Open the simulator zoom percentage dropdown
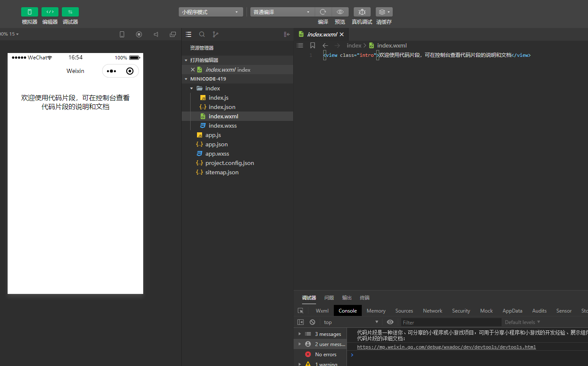This screenshot has height=366, width=588. (x=9, y=34)
